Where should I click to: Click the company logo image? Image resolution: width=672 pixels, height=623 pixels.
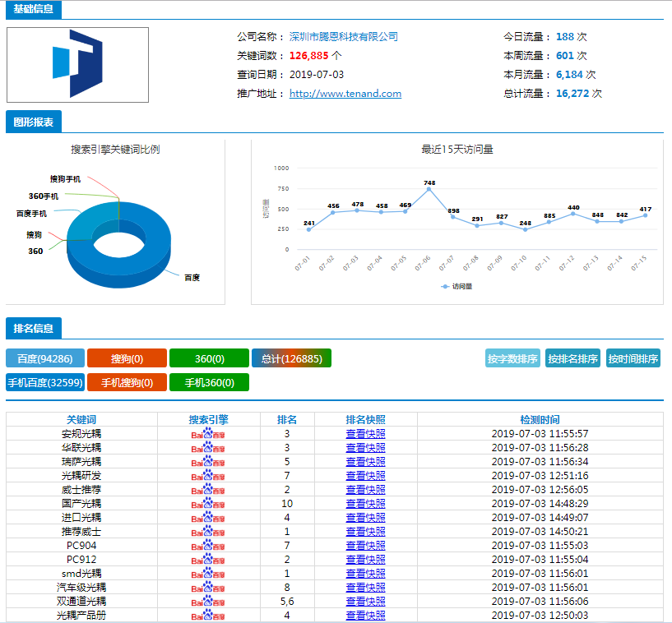point(77,65)
